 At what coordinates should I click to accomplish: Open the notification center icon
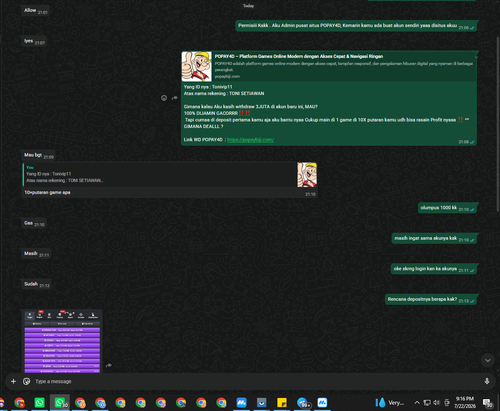click(488, 403)
